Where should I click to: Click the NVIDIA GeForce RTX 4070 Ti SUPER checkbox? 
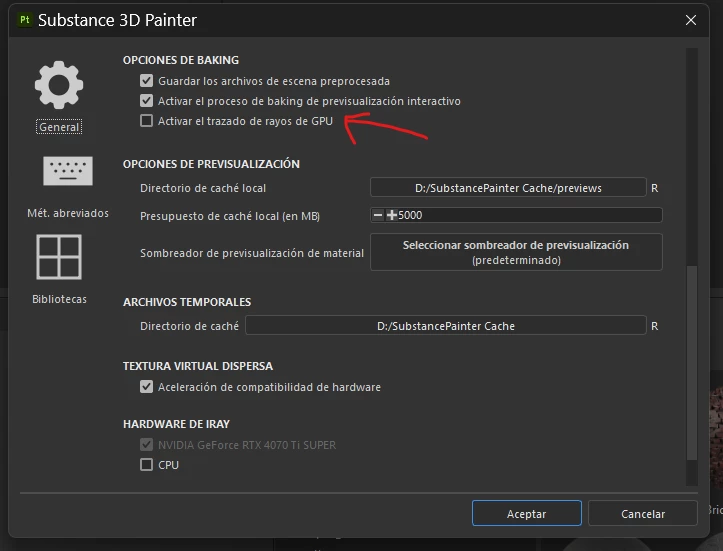click(147, 444)
